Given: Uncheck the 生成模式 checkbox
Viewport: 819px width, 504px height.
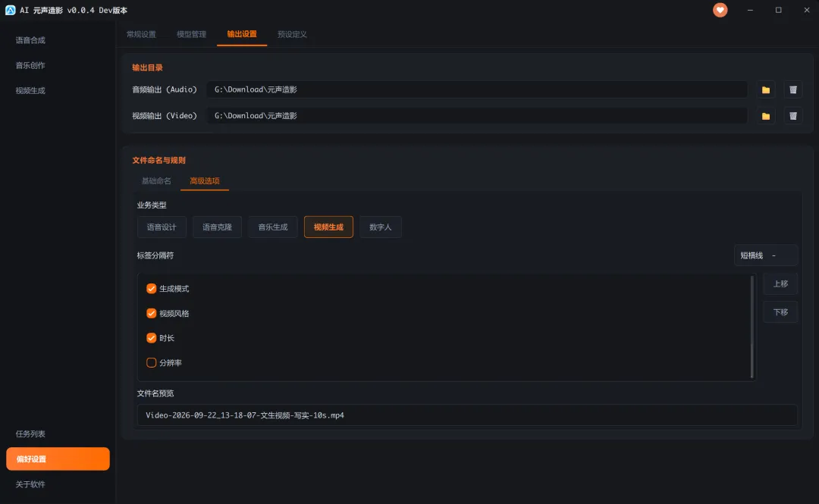Looking at the screenshot, I should 152,289.
